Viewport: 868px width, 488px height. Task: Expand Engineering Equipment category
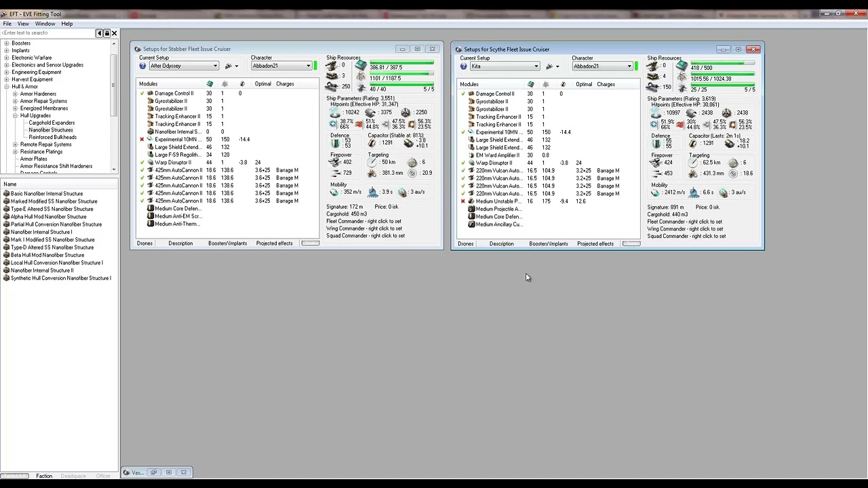coord(7,72)
